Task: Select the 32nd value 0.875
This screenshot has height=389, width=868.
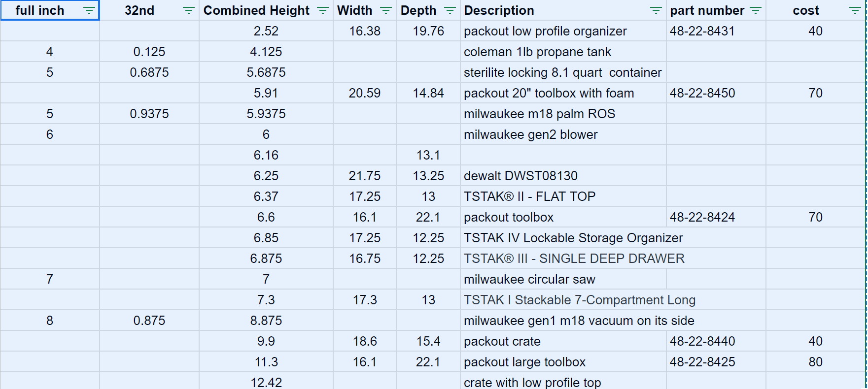Action: click(x=149, y=321)
